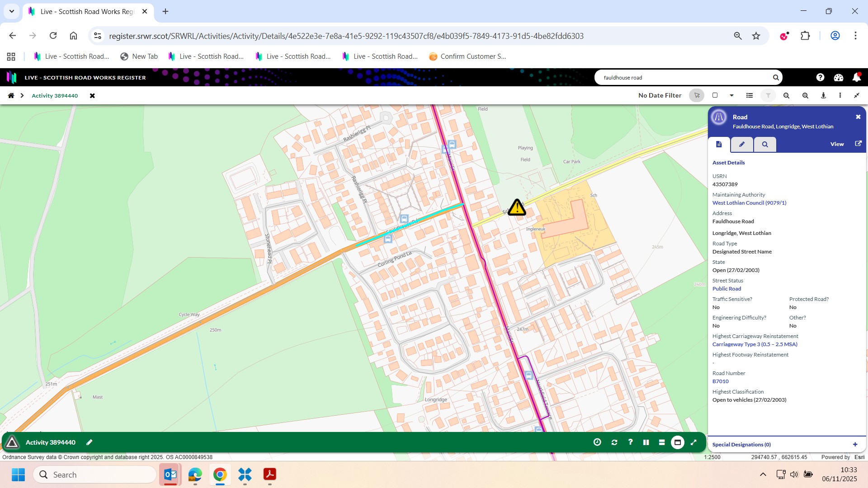
Task: Close the Activity 3894440 breadcrumb
Action: pyautogui.click(x=92, y=96)
